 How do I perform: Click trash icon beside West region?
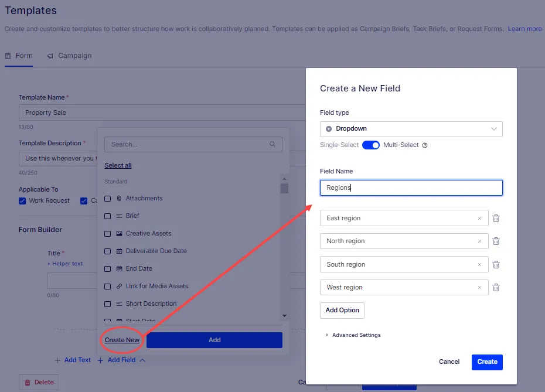point(496,287)
